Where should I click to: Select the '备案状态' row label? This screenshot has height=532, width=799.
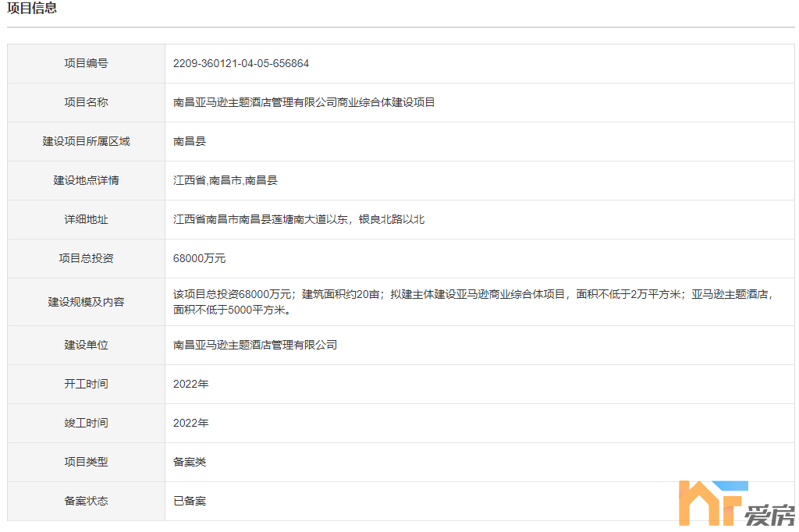[86, 501]
